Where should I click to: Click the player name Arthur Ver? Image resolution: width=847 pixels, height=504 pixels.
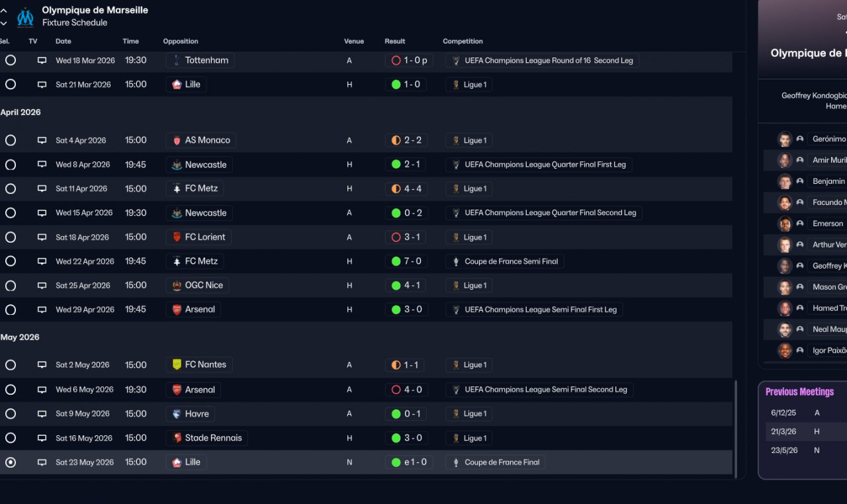click(829, 245)
